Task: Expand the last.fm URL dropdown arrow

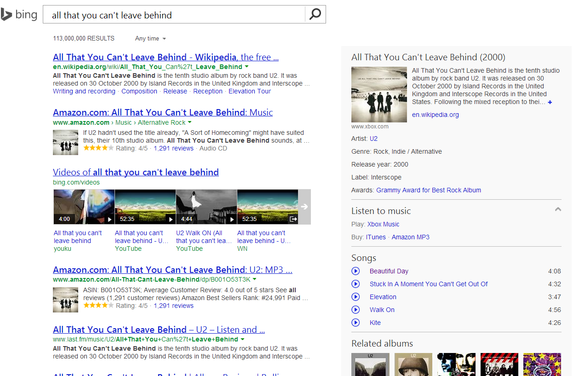Action: [x=243, y=339]
